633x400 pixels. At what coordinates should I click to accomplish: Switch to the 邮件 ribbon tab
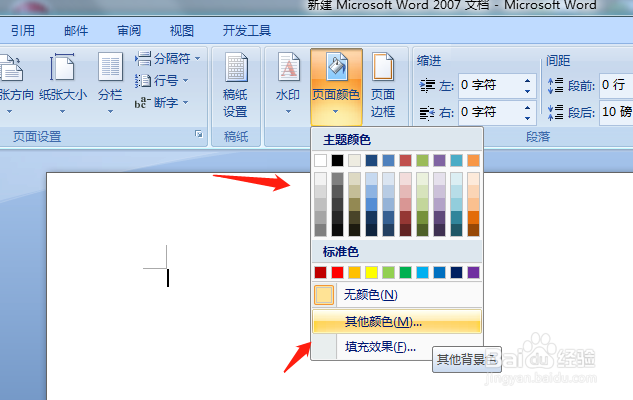pyautogui.click(x=76, y=31)
